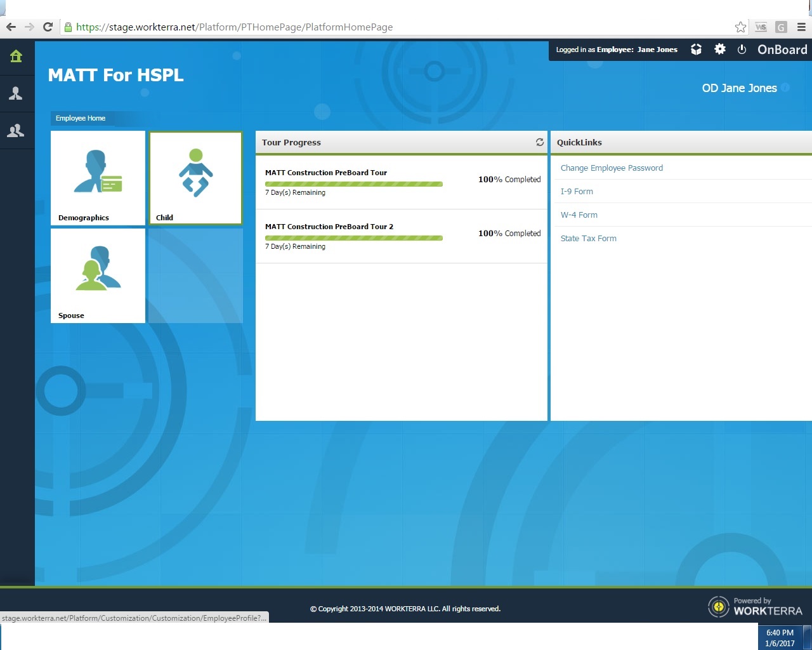This screenshot has width=812, height=650.
Task: Select the Employee Home tab
Action: [81, 118]
